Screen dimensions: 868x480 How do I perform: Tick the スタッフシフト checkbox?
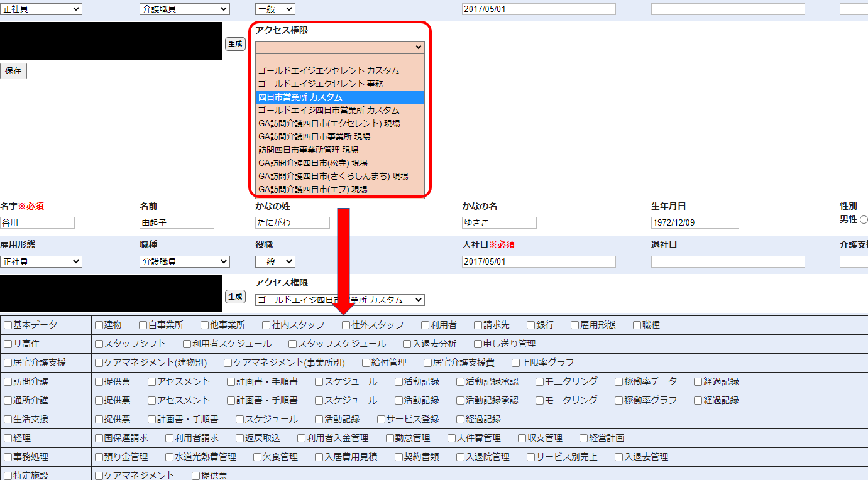click(x=99, y=344)
